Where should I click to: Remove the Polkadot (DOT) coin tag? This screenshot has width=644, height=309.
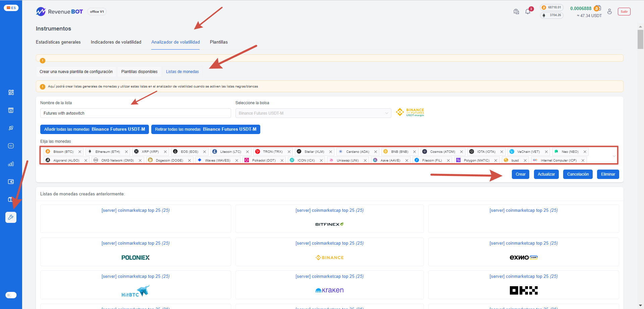[282, 161]
